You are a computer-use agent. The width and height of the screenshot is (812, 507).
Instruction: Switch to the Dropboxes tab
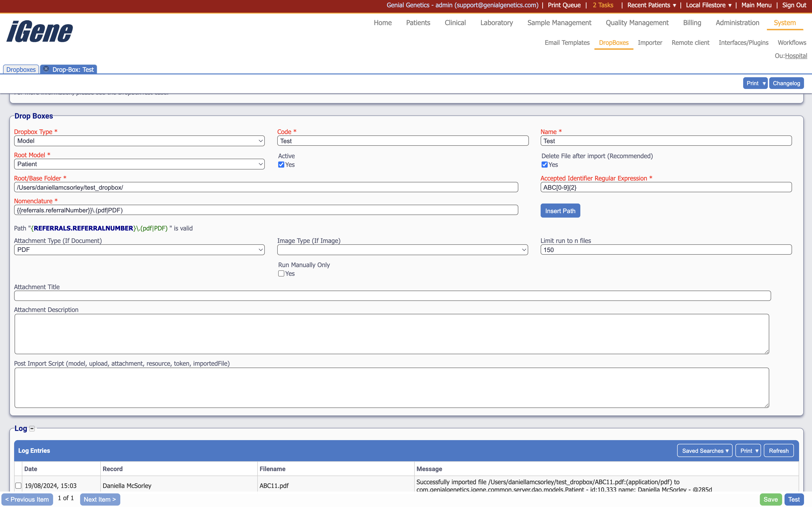point(20,69)
